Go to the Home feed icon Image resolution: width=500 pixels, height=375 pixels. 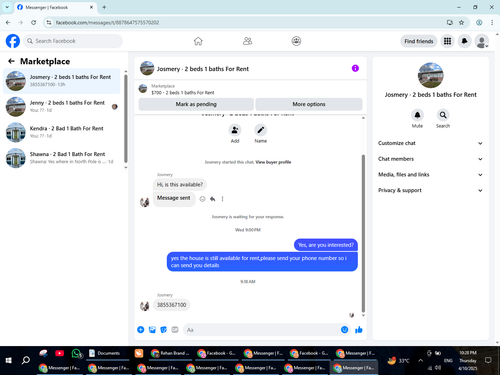pos(198,41)
